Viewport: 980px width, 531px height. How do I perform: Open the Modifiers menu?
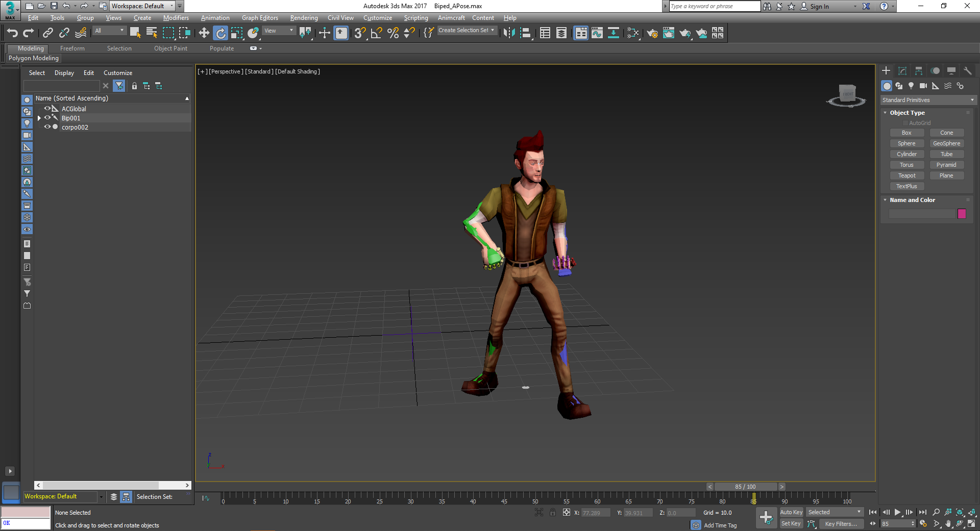pyautogui.click(x=176, y=18)
